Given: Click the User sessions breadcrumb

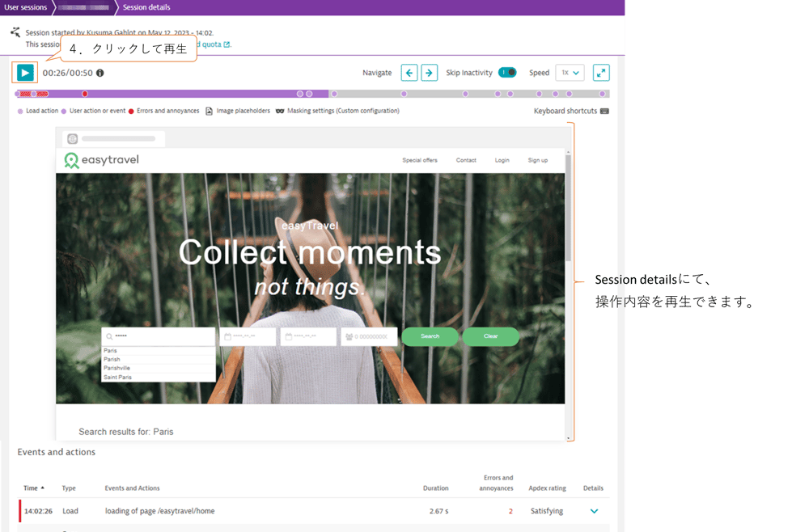Looking at the screenshot, I should (x=25, y=7).
